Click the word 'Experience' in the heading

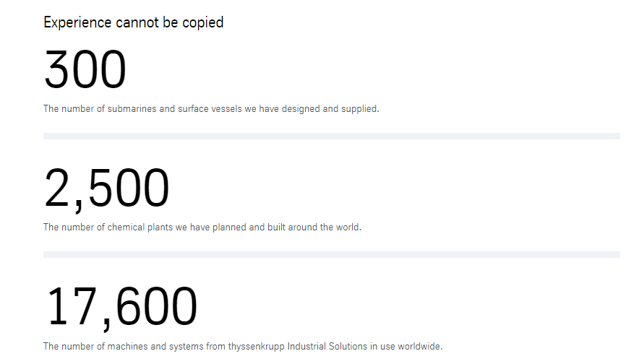tap(77, 23)
